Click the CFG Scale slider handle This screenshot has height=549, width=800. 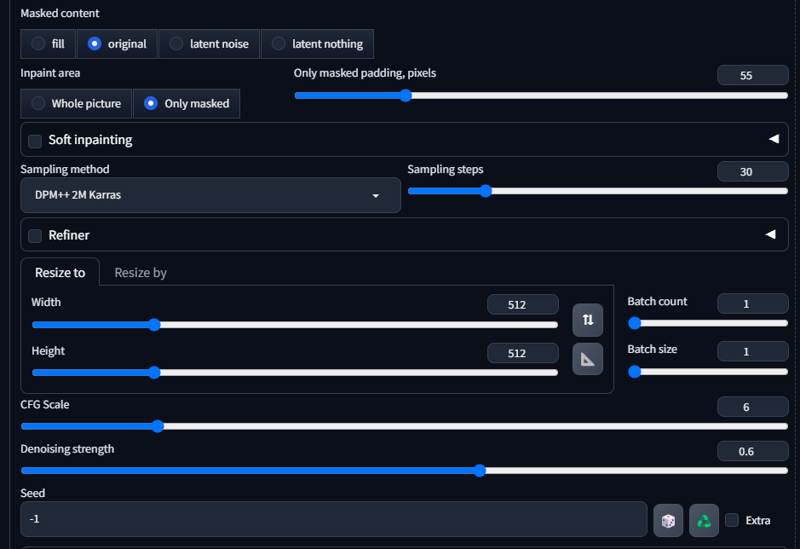[157, 426]
